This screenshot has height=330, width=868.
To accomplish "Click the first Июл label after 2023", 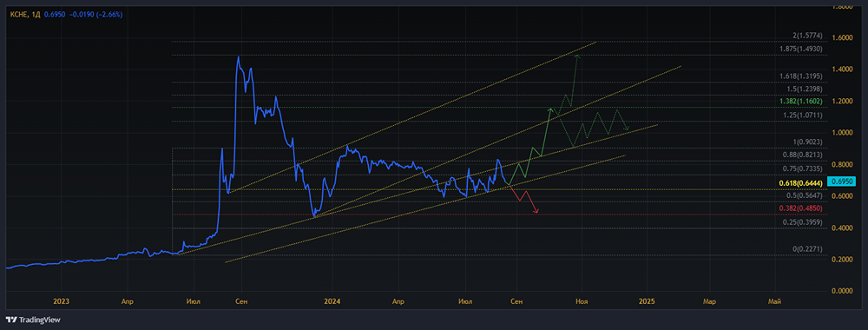I will [194, 301].
